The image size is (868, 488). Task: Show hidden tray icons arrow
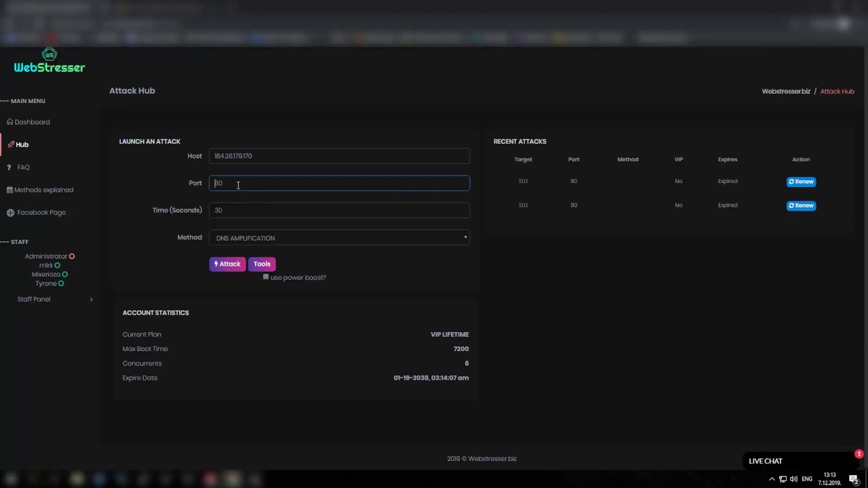(x=772, y=479)
